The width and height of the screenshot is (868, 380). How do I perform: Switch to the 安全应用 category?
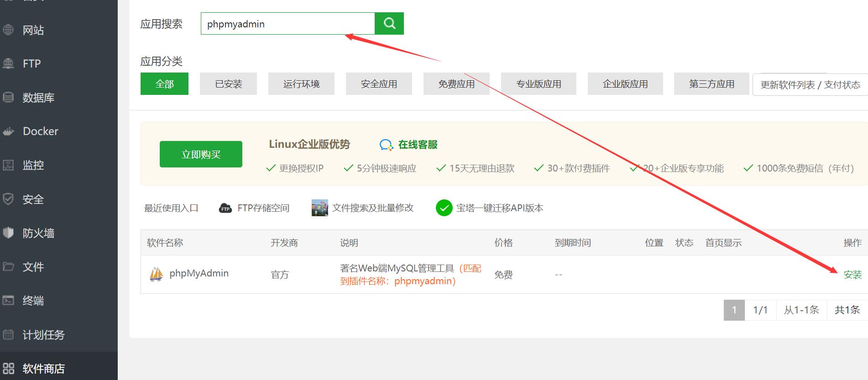379,84
